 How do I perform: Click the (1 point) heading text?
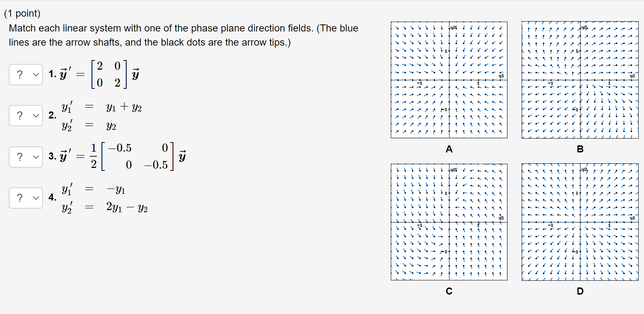click(x=23, y=13)
